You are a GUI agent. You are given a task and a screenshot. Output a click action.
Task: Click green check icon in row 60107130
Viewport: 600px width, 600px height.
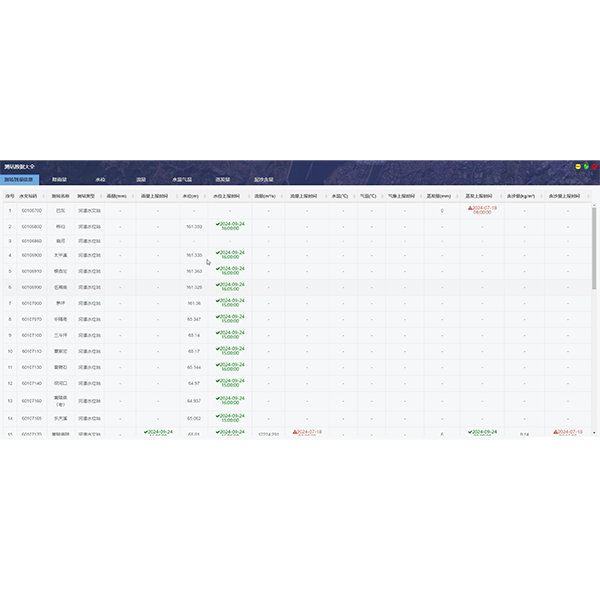[218, 365]
